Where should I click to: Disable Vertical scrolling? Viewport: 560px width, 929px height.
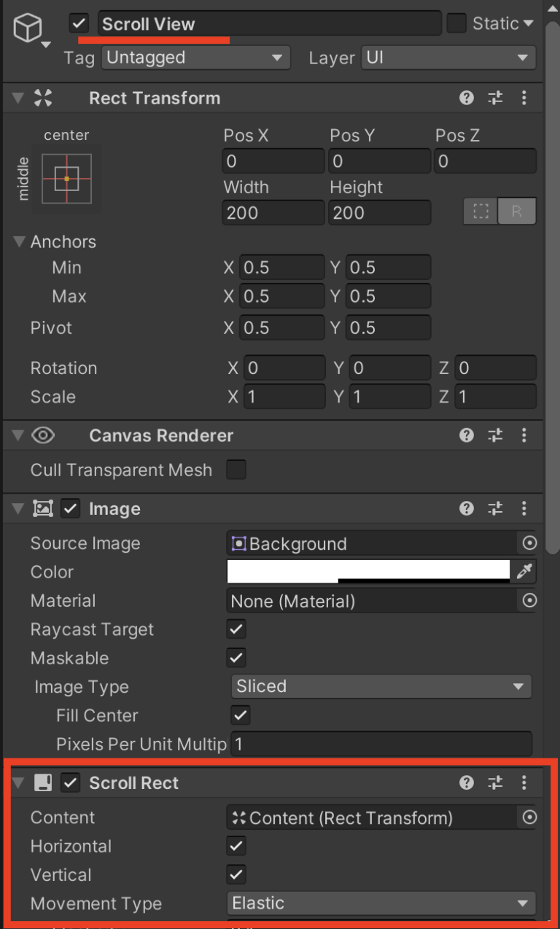coord(236,874)
